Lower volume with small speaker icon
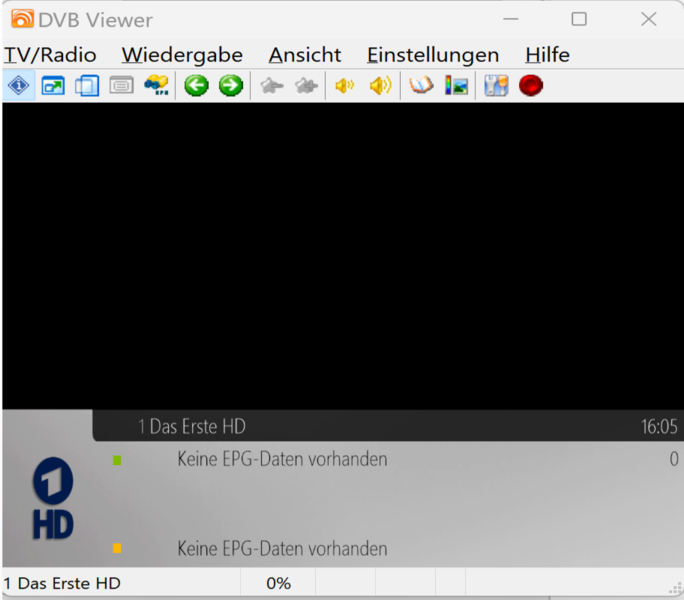The width and height of the screenshot is (684, 600). point(345,86)
